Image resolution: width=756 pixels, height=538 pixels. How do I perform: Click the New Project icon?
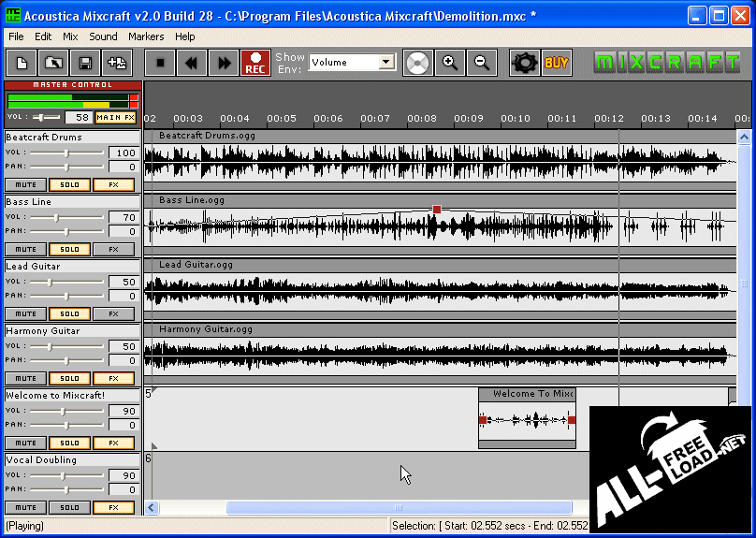(22, 63)
